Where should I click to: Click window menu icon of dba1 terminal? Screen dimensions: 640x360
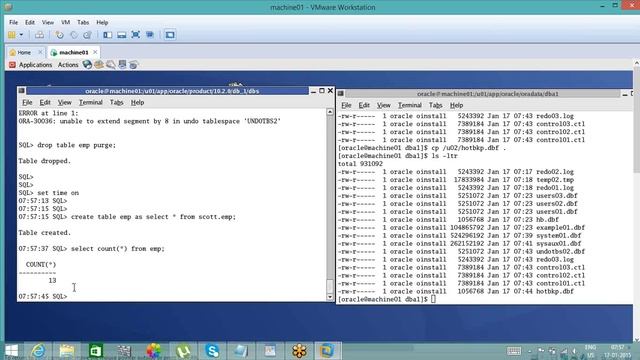(341, 93)
